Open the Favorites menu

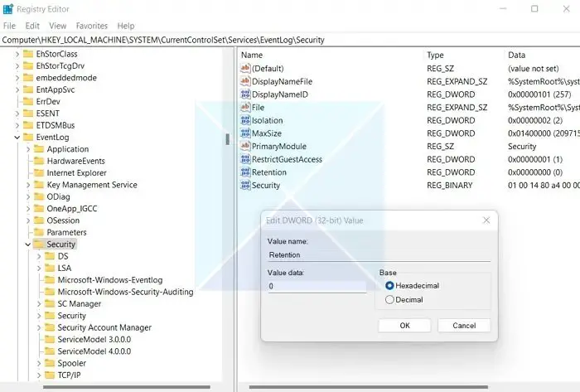(92, 26)
